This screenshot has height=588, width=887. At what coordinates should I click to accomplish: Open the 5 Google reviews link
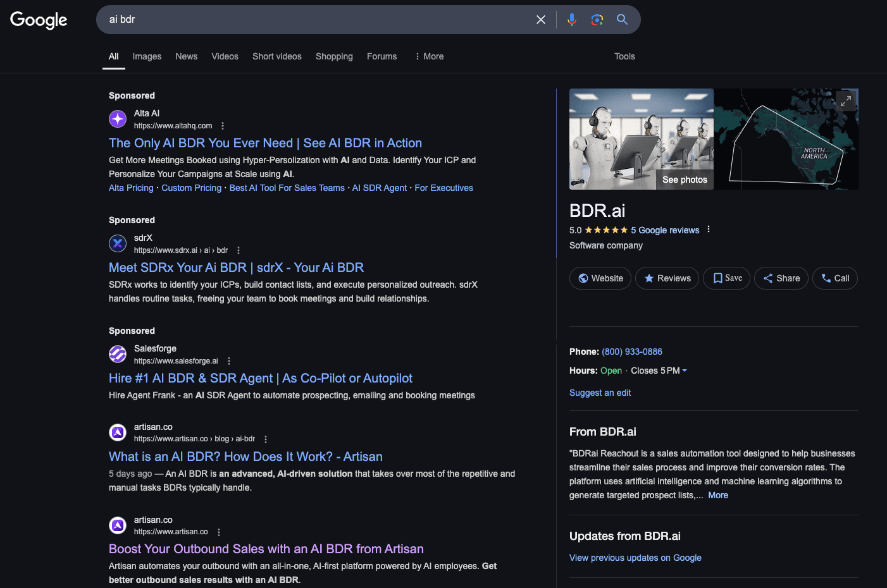click(x=666, y=230)
